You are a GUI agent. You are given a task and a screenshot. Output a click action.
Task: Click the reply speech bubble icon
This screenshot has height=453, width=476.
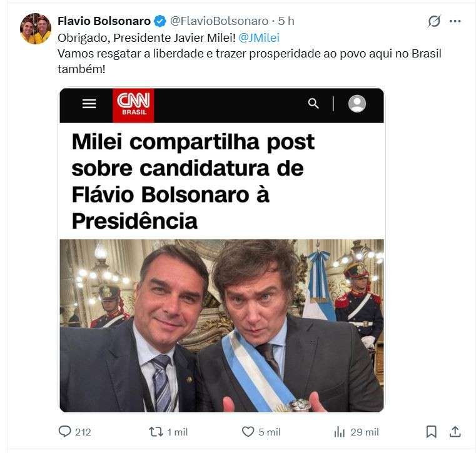[x=65, y=432]
